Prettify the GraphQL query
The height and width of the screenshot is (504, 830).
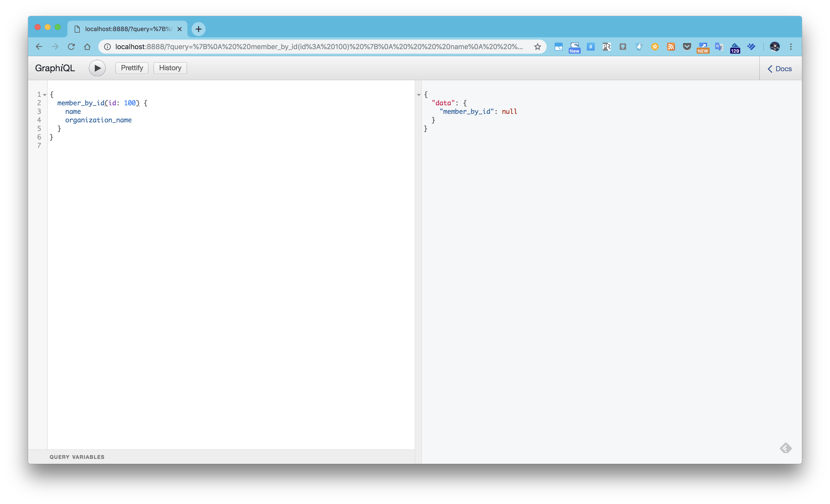click(131, 68)
